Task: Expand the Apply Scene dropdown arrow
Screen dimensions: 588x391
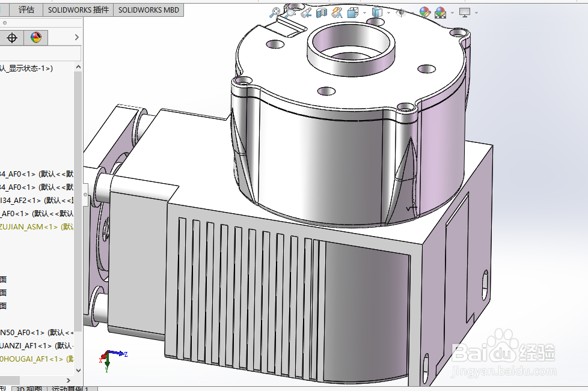Action: pos(452,13)
